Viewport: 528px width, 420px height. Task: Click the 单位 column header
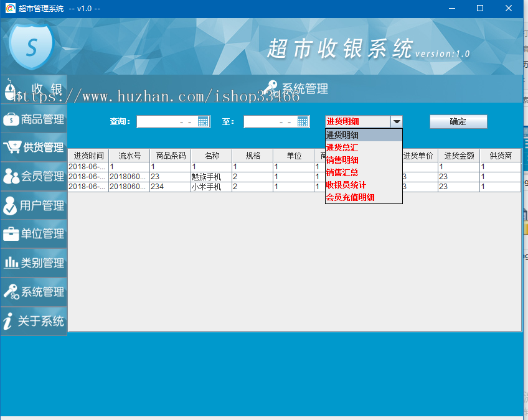pos(294,156)
